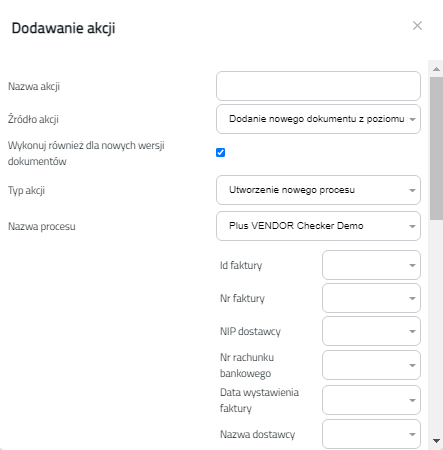
Task: Open Data wystawienia faktury dropdown
Action: 371,400
